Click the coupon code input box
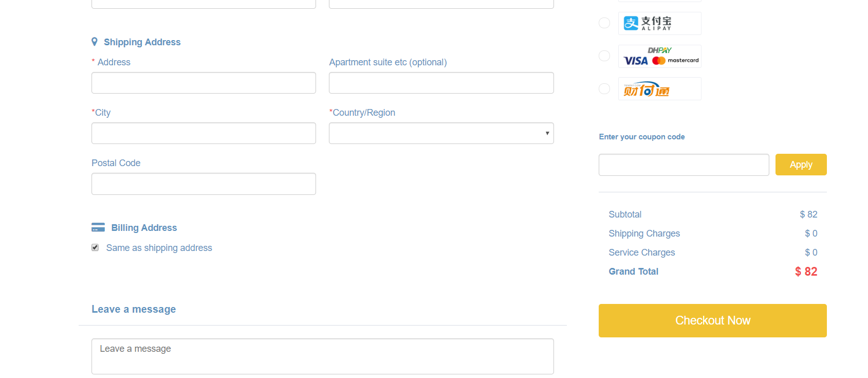 click(x=684, y=165)
